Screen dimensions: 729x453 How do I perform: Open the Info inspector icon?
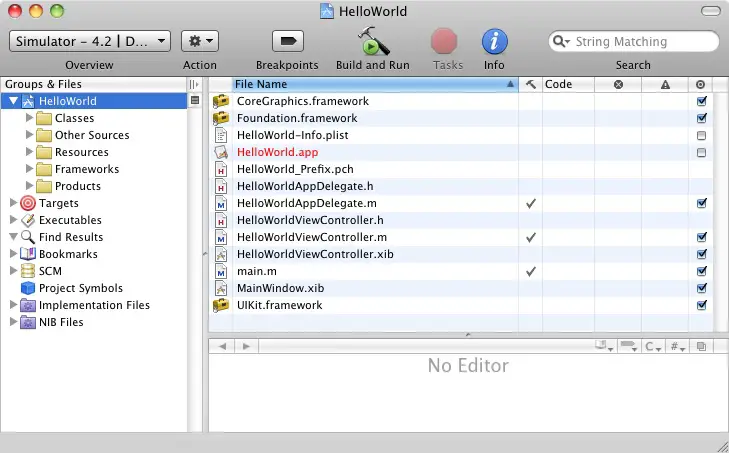pyautogui.click(x=494, y=41)
